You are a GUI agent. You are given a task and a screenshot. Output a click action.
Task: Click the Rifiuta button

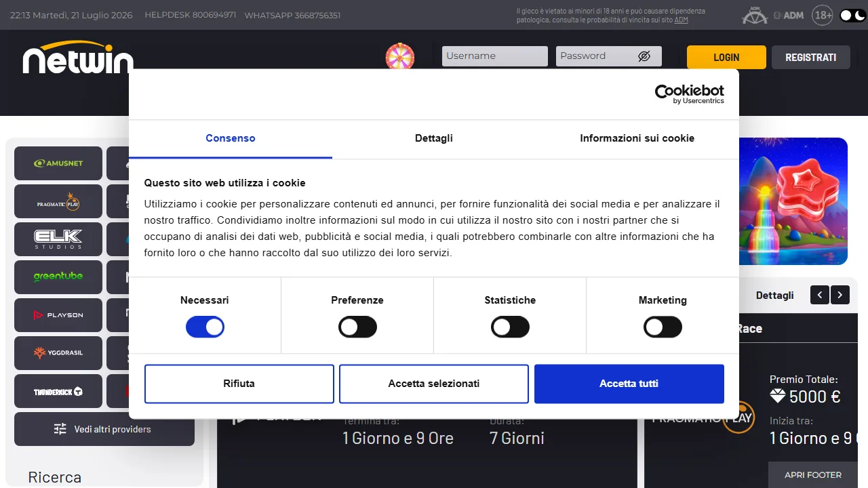pyautogui.click(x=239, y=384)
